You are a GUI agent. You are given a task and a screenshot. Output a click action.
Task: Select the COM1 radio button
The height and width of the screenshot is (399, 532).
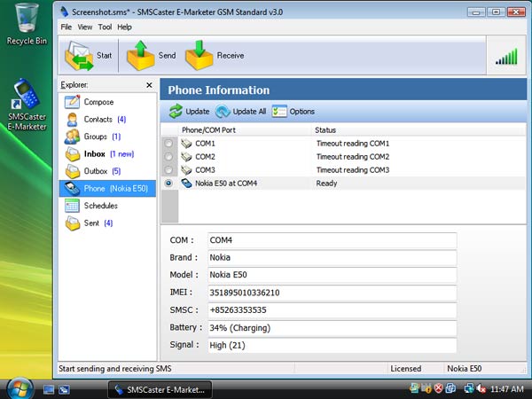pos(169,143)
